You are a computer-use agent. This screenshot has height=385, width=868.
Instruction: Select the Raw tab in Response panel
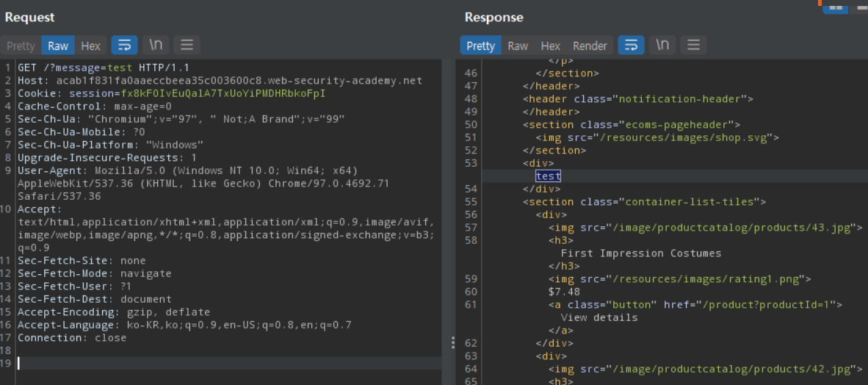tap(518, 46)
